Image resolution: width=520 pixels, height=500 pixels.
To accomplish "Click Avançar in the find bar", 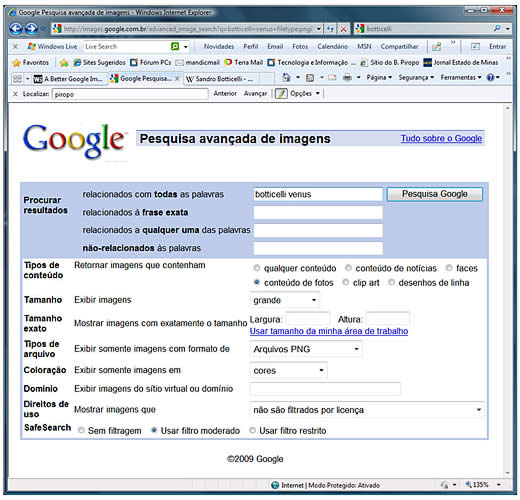I will 255,94.
